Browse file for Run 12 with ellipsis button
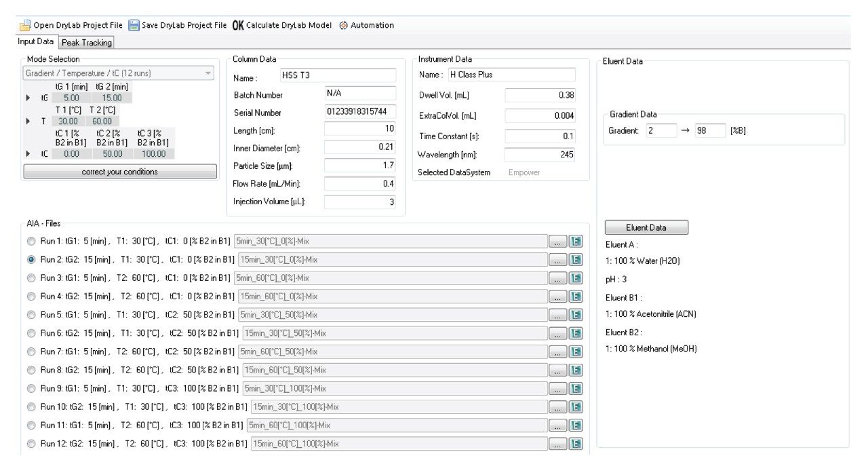868x473 pixels. (557, 444)
